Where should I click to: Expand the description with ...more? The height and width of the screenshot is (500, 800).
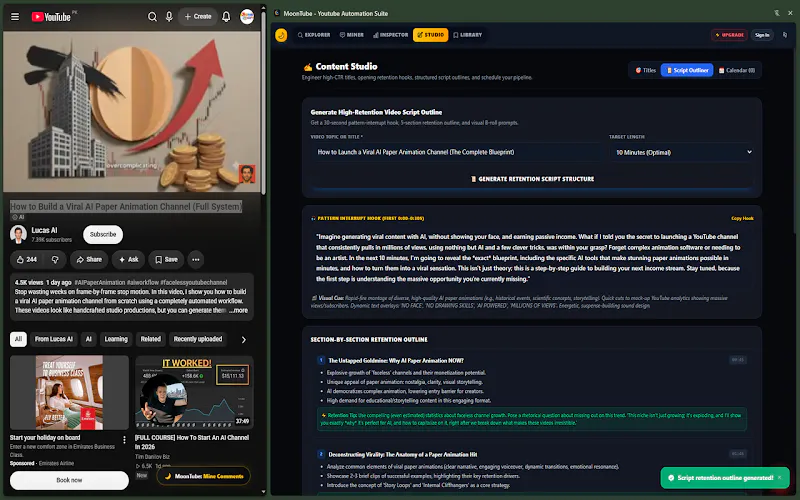[238, 310]
